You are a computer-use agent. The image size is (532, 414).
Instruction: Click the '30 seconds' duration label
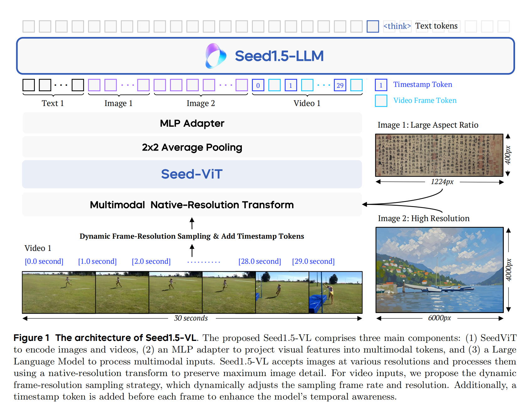[191, 318]
